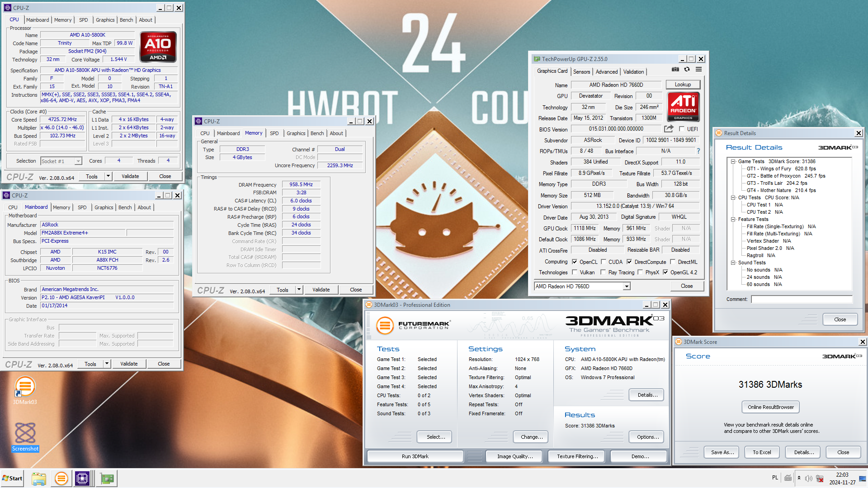The image size is (868, 488).
Task: Click GPU-Z screenshot camera icon
Action: [x=675, y=69]
